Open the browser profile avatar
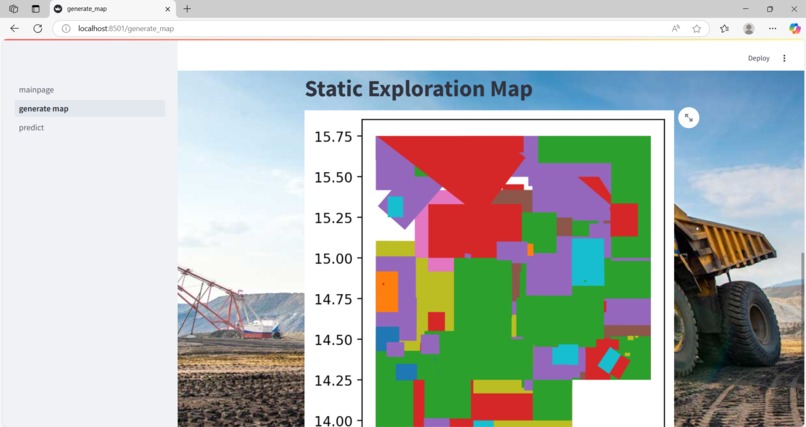 click(749, 29)
